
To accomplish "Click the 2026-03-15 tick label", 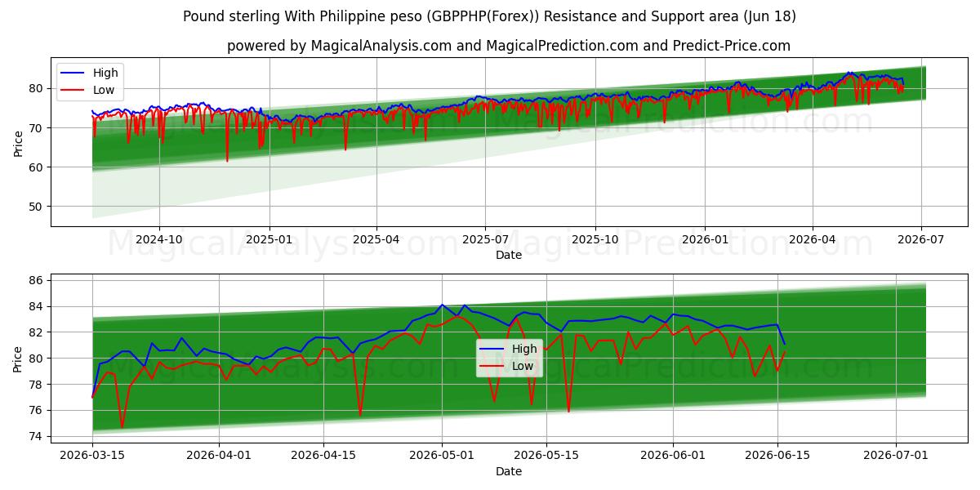I will click(x=92, y=457).
